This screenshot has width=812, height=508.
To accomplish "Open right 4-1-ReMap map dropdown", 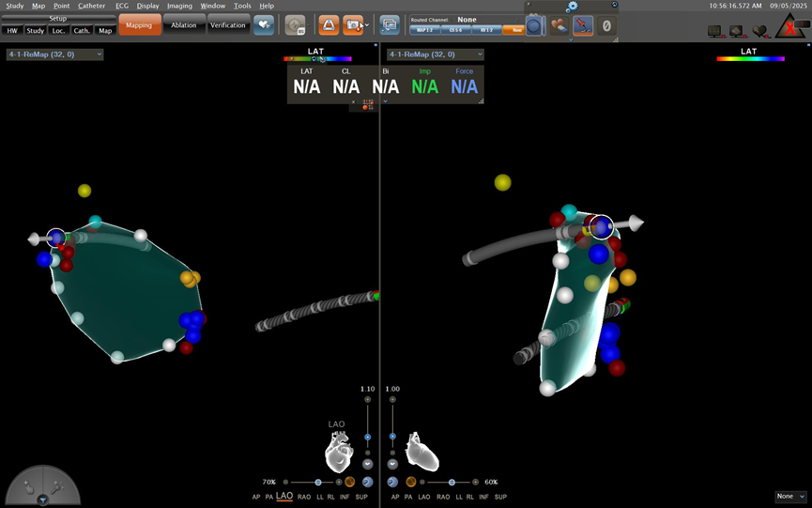I will 435,54.
